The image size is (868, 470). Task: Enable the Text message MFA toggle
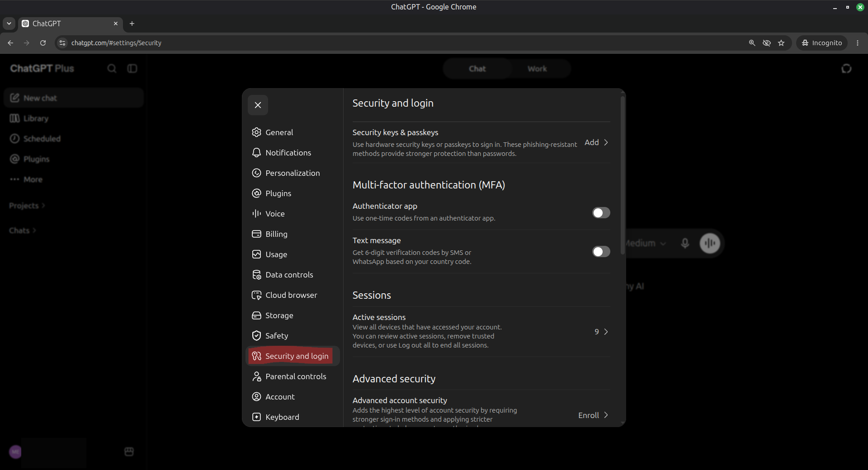(x=601, y=252)
